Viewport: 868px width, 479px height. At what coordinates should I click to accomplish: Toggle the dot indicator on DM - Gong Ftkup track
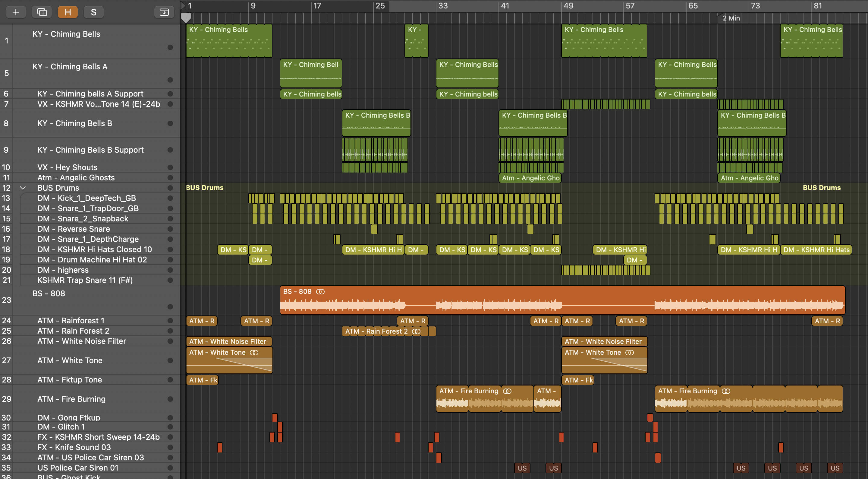(x=170, y=417)
